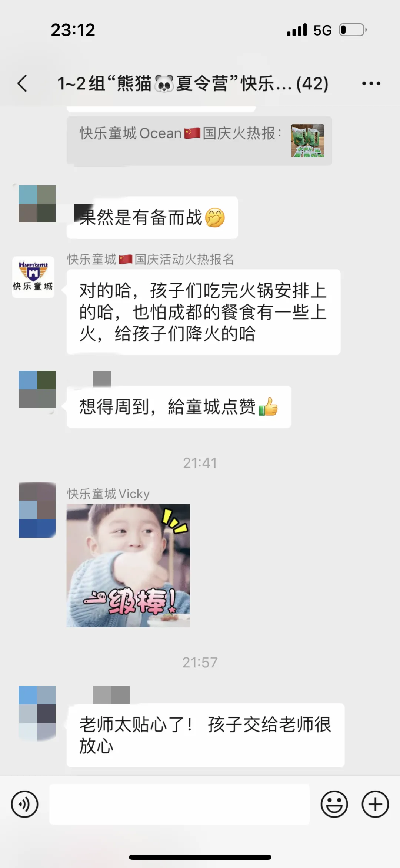Open the plus attachments panel
This screenshot has width=400, height=868.
point(375,804)
